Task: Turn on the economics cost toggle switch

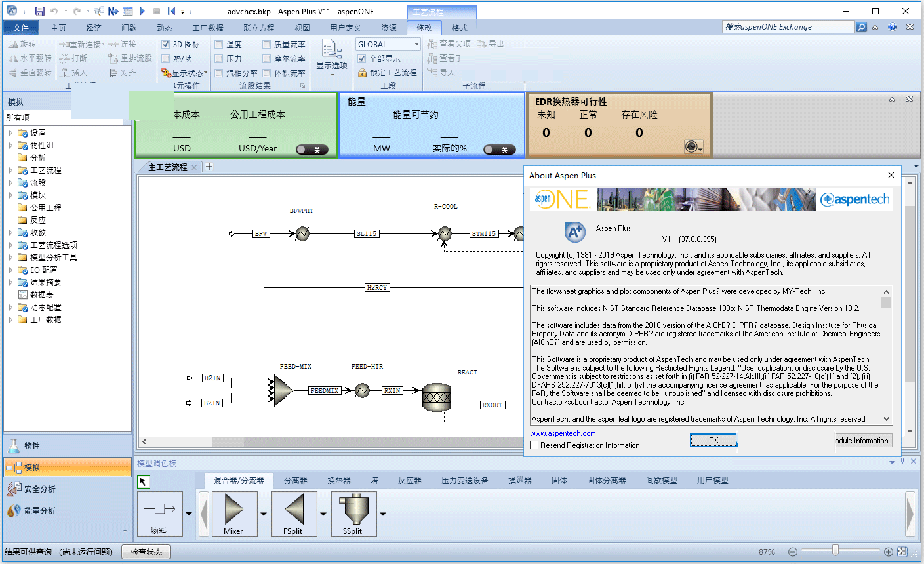Action: [x=311, y=150]
